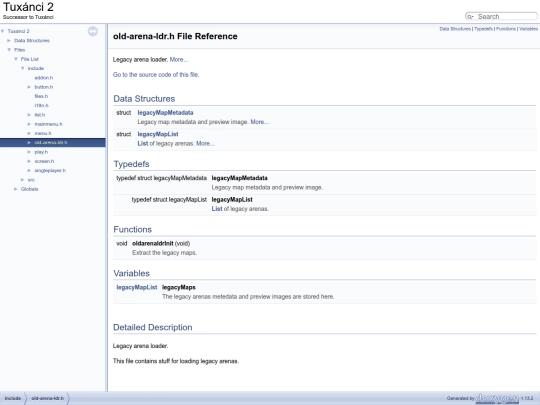Open the doxygen logo link

click(x=497, y=398)
